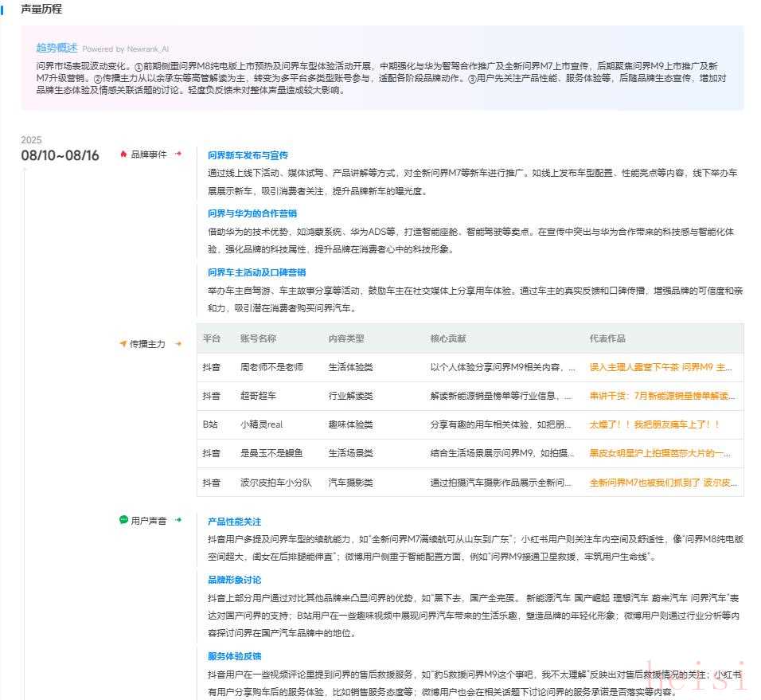Click the orange send icon beside 传播主力
Viewport: 761px width, 700px height.
click(x=123, y=344)
